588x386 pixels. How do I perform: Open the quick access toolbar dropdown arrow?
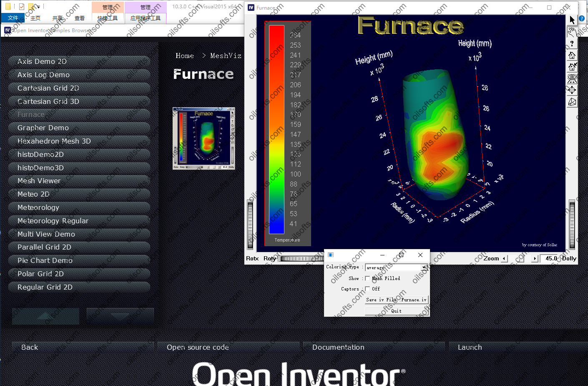[x=38, y=7]
